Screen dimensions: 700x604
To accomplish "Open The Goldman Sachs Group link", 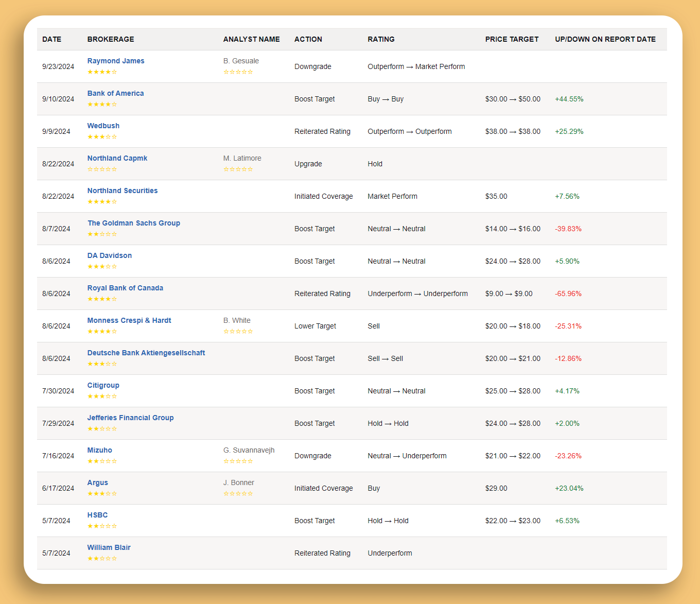I will (134, 223).
